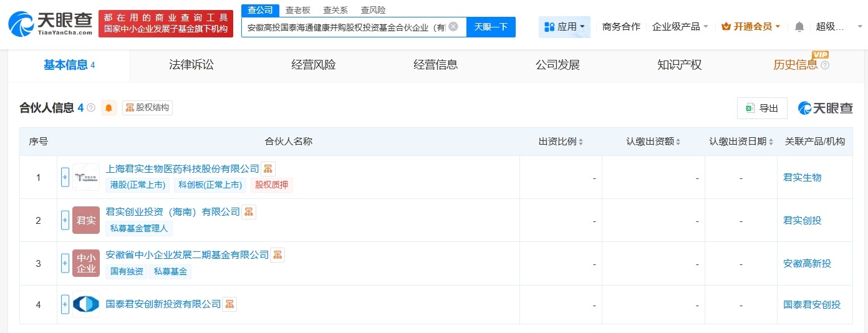Open 国泰君安创投 related institution link
This screenshot has height=333, width=868.
[x=812, y=304]
